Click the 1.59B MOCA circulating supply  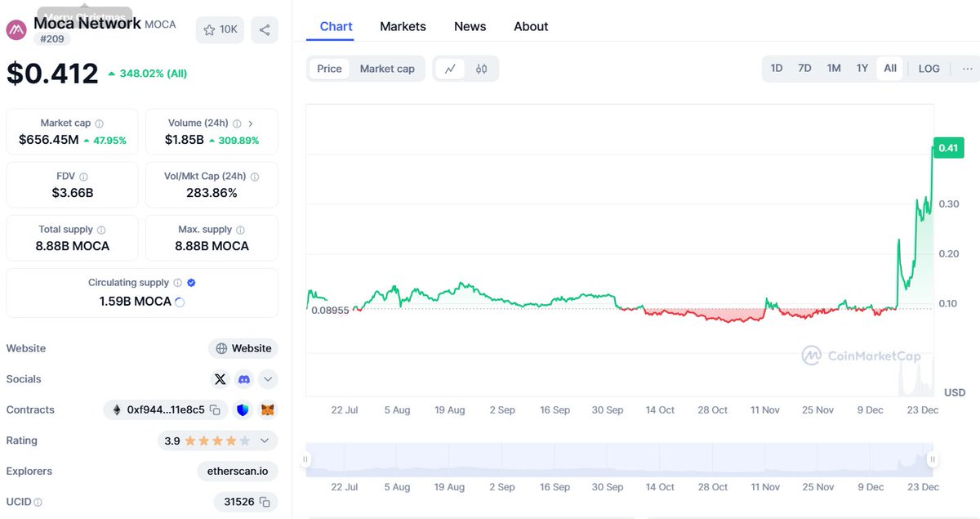coord(136,302)
